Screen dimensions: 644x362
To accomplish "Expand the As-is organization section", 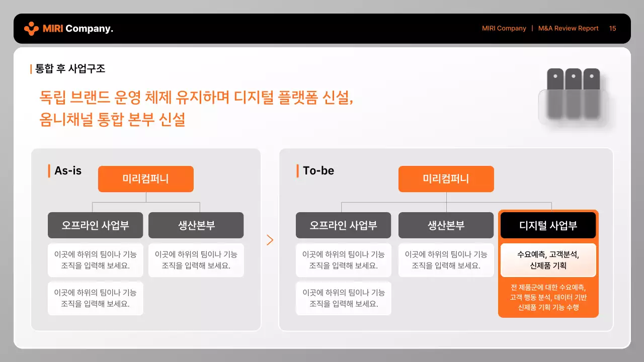I will (146, 239).
